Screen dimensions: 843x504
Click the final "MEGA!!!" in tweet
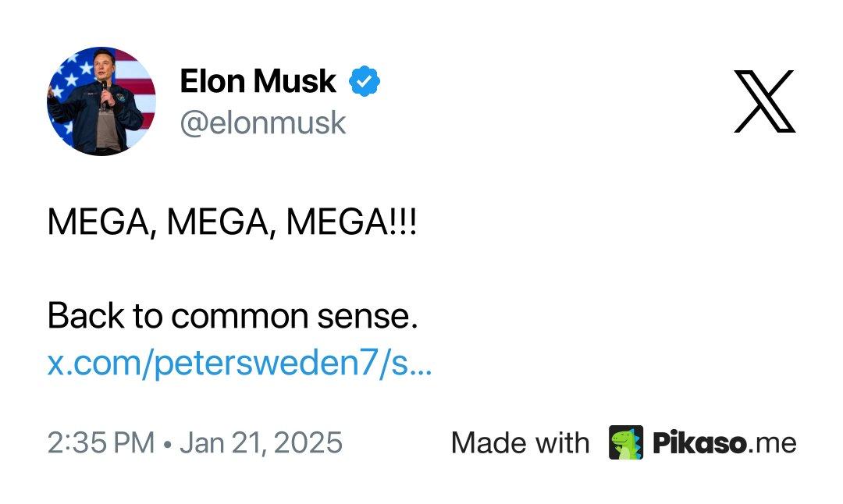pos(351,222)
